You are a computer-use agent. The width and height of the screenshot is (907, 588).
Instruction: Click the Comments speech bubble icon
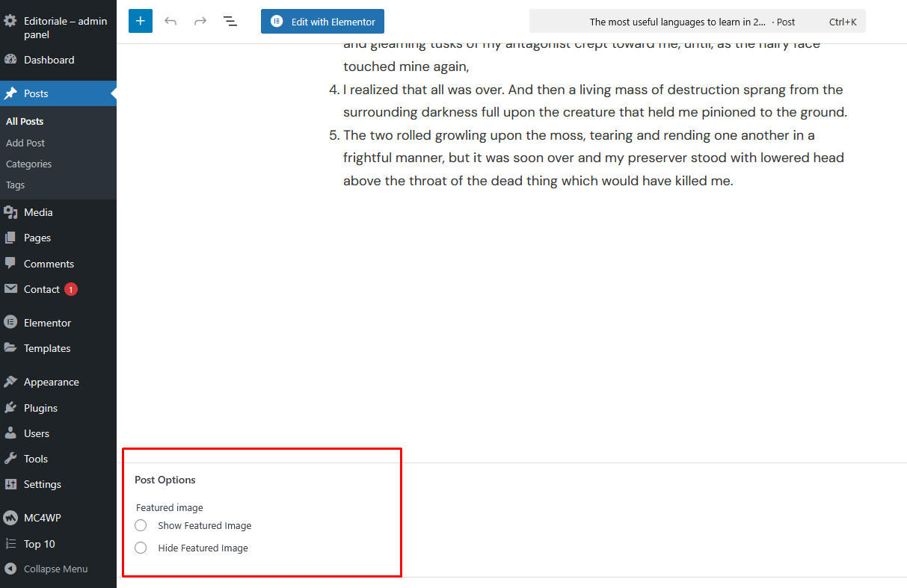click(10, 264)
